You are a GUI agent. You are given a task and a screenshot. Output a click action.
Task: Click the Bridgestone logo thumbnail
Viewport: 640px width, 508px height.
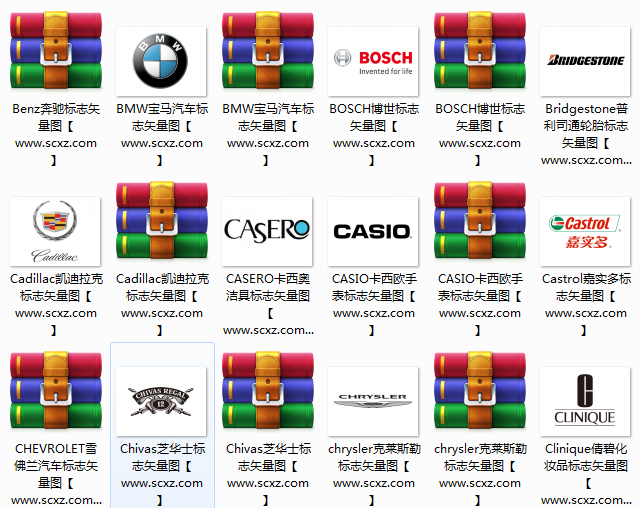[585, 60]
